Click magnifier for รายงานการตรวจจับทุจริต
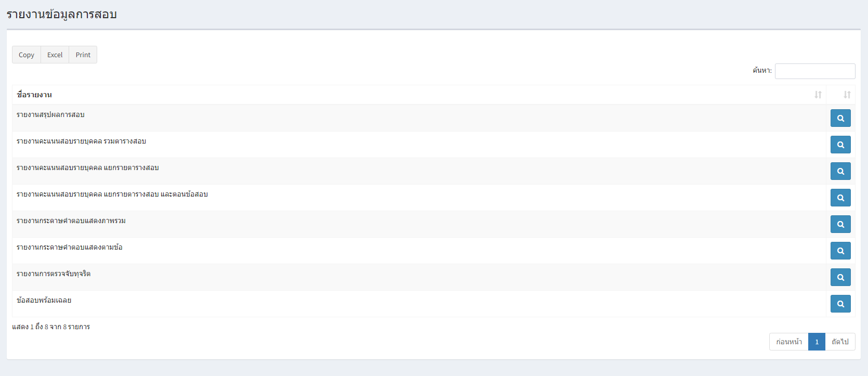This screenshot has width=868, height=376. coord(840,277)
